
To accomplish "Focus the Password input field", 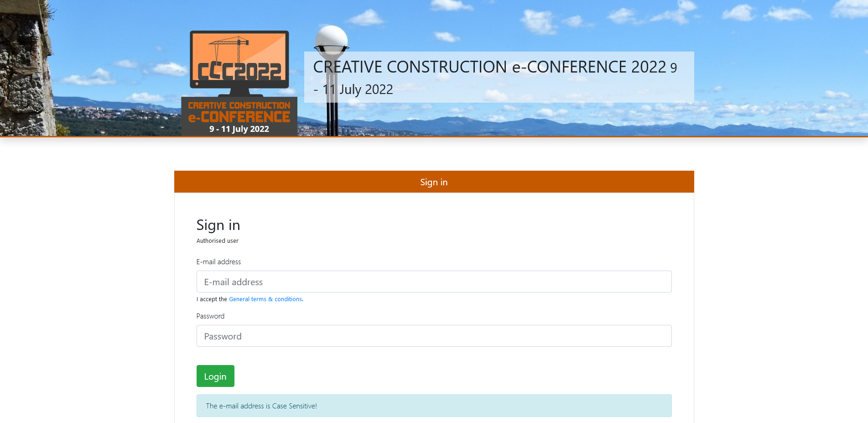I will [434, 336].
